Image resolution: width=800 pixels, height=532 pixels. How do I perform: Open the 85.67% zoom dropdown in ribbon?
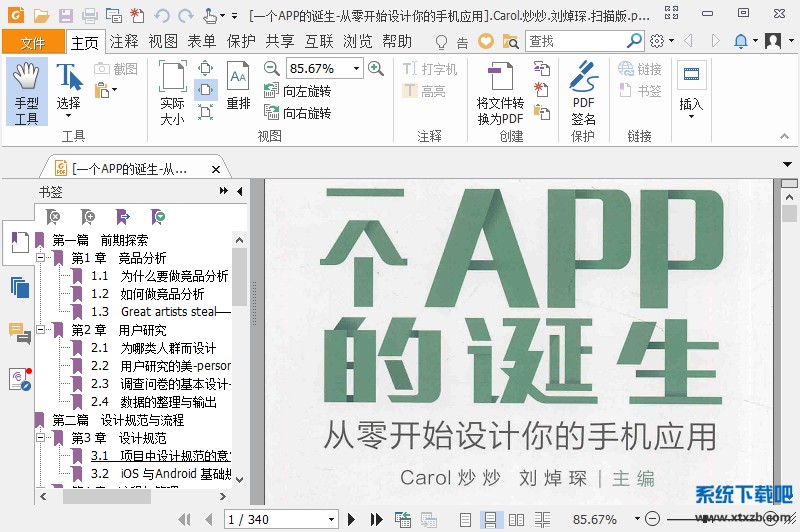[x=356, y=68]
